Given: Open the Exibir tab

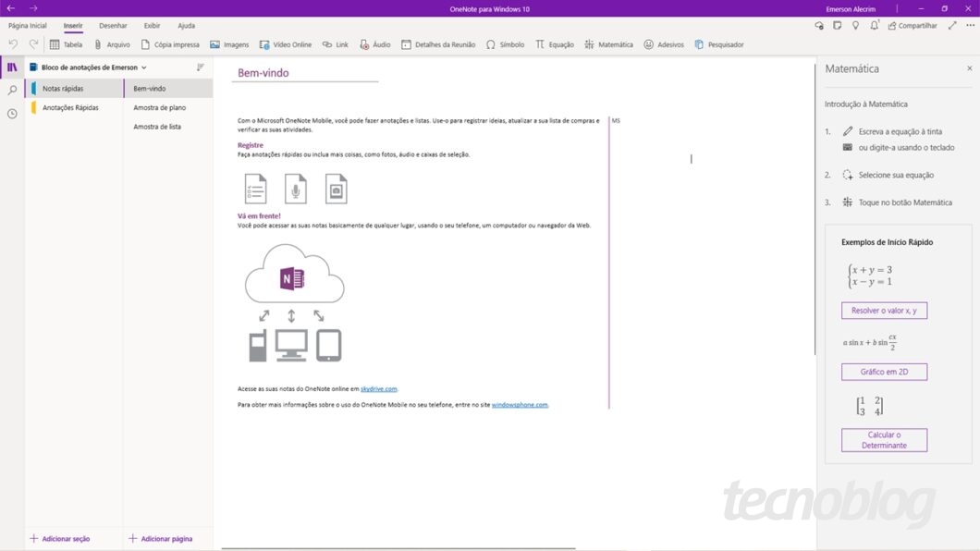Looking at the screenshot, I should [x=152, y=25].
